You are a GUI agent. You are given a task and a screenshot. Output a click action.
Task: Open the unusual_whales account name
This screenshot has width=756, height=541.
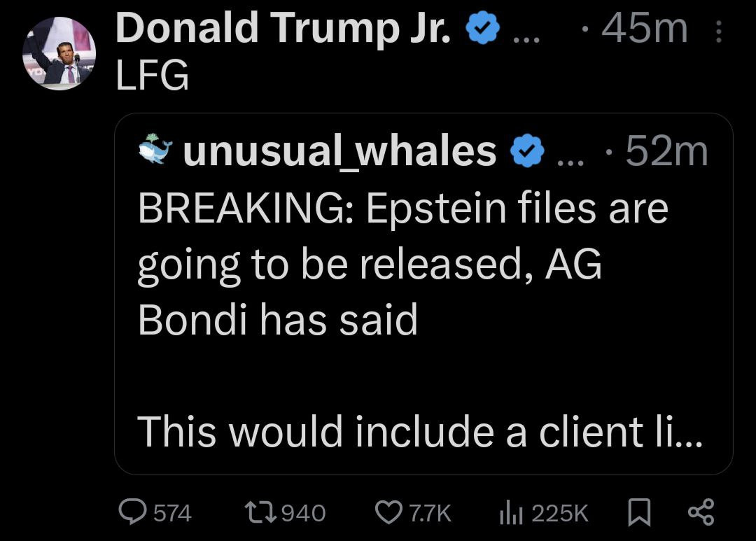339,151
